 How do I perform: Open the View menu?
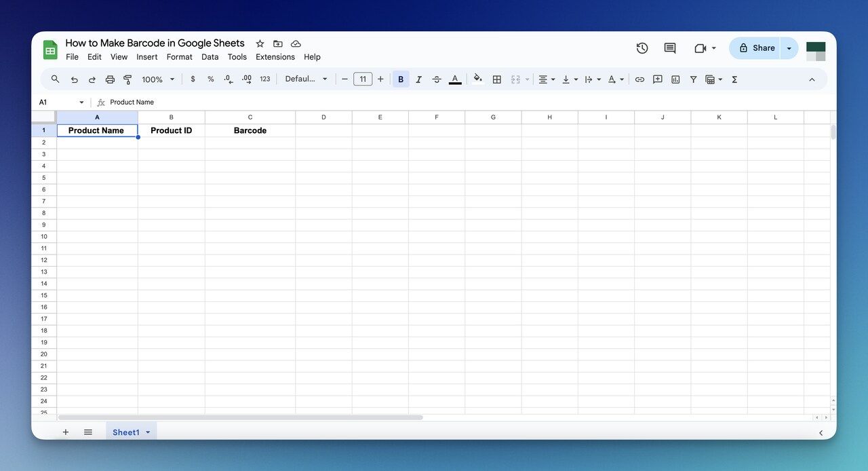(x=119, y=57)
